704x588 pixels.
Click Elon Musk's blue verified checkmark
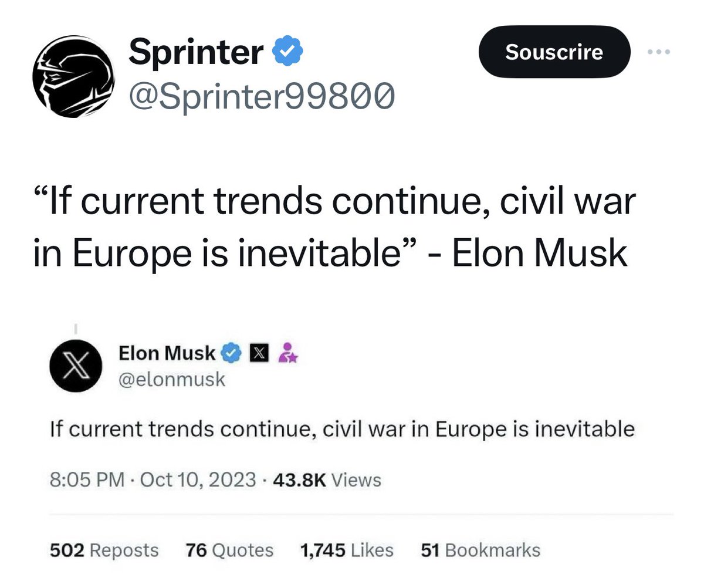pyautogui.click(x=232, y=353)
